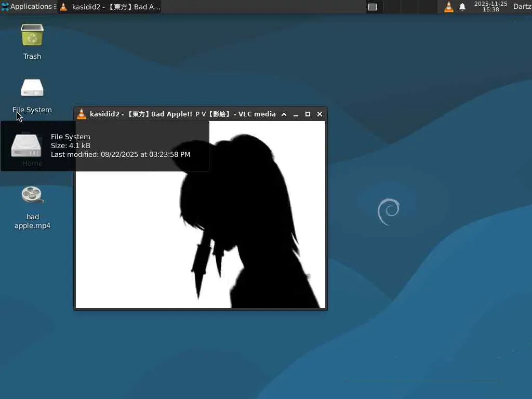Open the Trash desktop icon
This screenshot has height=399, width=532.
pos(32,35)
